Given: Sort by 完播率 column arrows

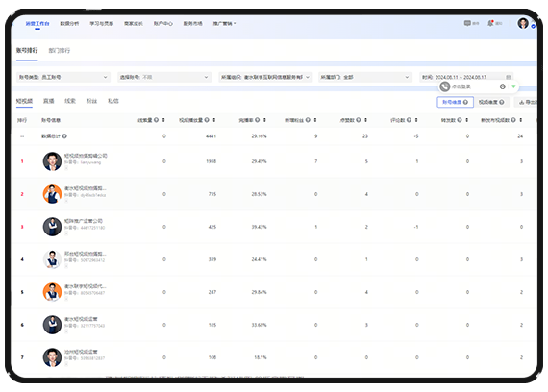Looking at the screenshot, I should (264, 120).
